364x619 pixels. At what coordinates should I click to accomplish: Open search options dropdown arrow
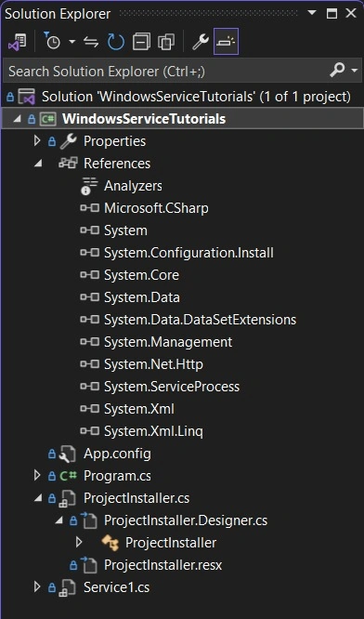[x=354, y=71]
